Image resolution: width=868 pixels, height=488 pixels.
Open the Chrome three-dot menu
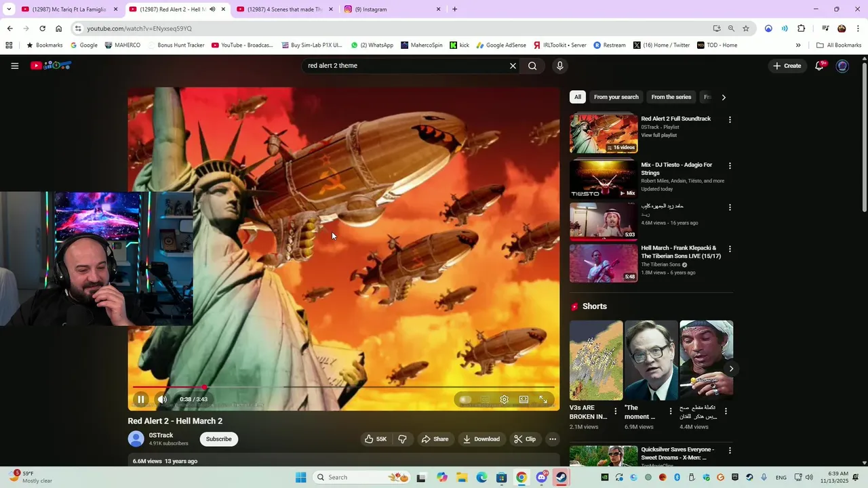(x=858, y=28)
